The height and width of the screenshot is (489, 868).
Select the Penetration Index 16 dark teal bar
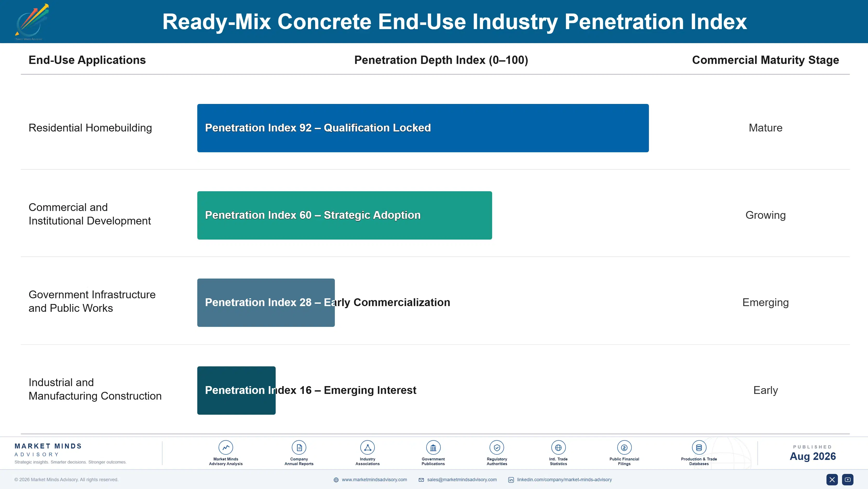pos(236,391)
